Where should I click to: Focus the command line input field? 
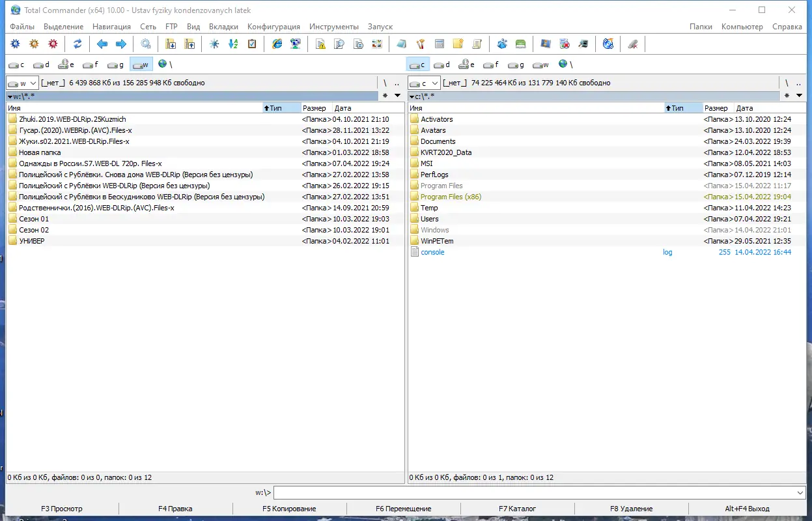click(x=534, y=493)
